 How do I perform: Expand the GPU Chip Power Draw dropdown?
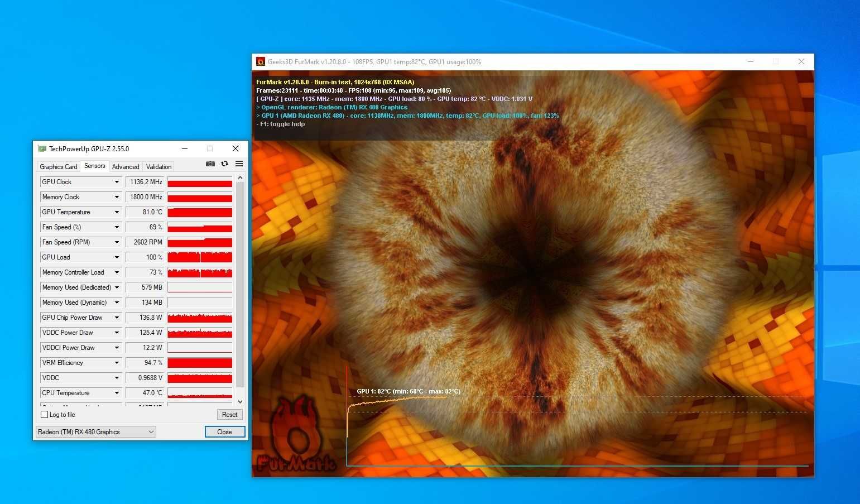[x=117, y=318]
